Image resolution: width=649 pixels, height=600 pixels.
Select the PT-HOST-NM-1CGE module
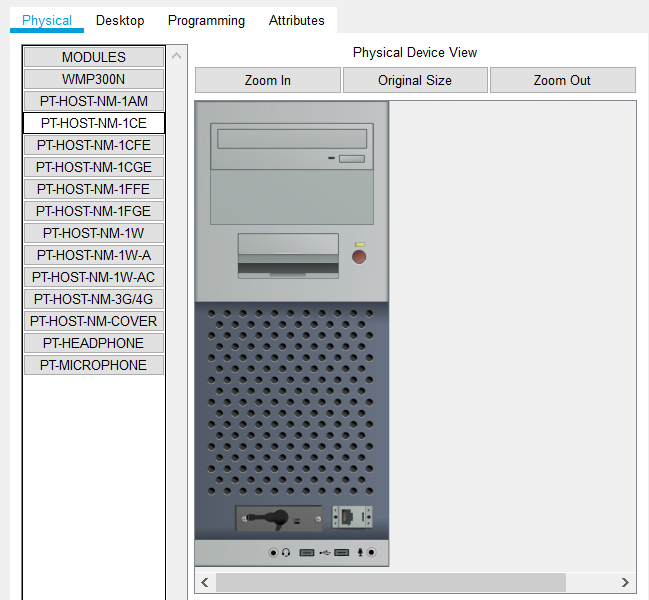pos(94,167)
